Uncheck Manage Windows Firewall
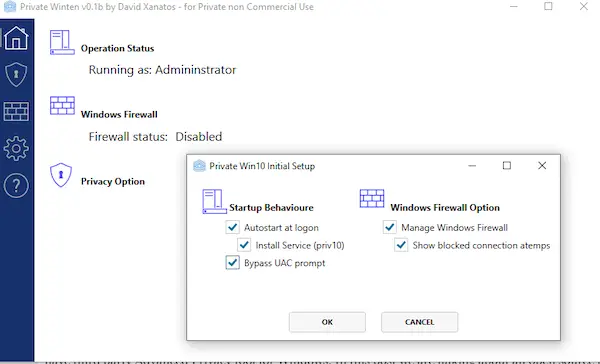This screenshot has width=600, height=364. (390, 227)
